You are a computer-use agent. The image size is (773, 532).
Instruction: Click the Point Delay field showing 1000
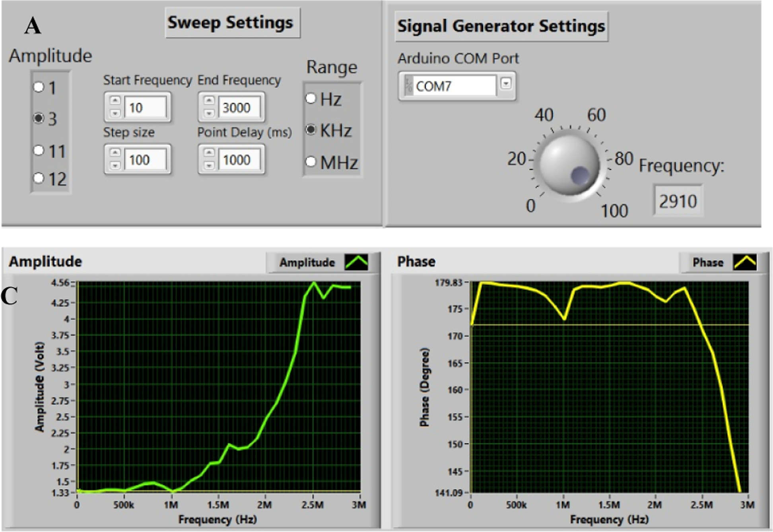click(x=239, y=159)
